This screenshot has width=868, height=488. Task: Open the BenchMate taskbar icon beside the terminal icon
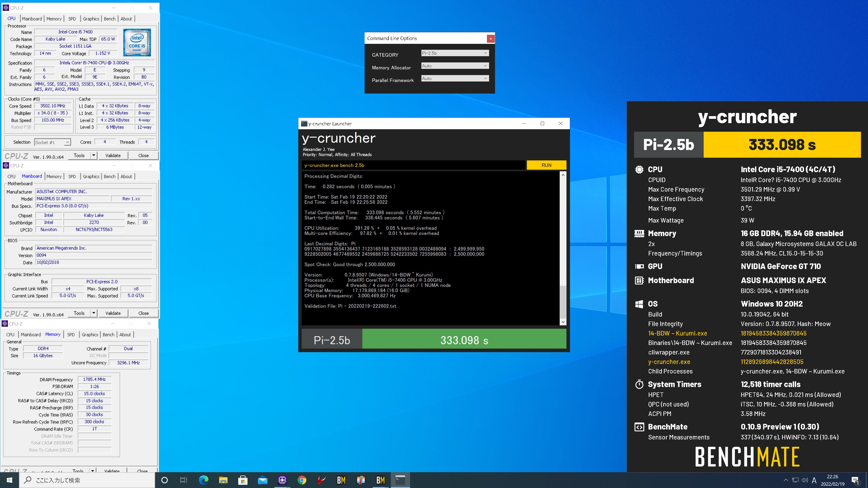click(380, 480)
